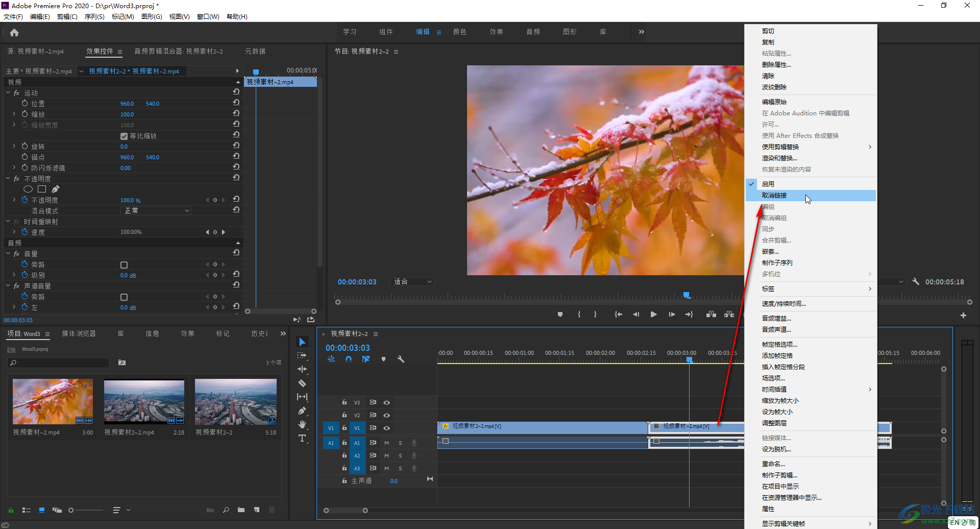Create a new bin folder in the project panel
This screenshot has height=529, width=980.
coord(241,510)
